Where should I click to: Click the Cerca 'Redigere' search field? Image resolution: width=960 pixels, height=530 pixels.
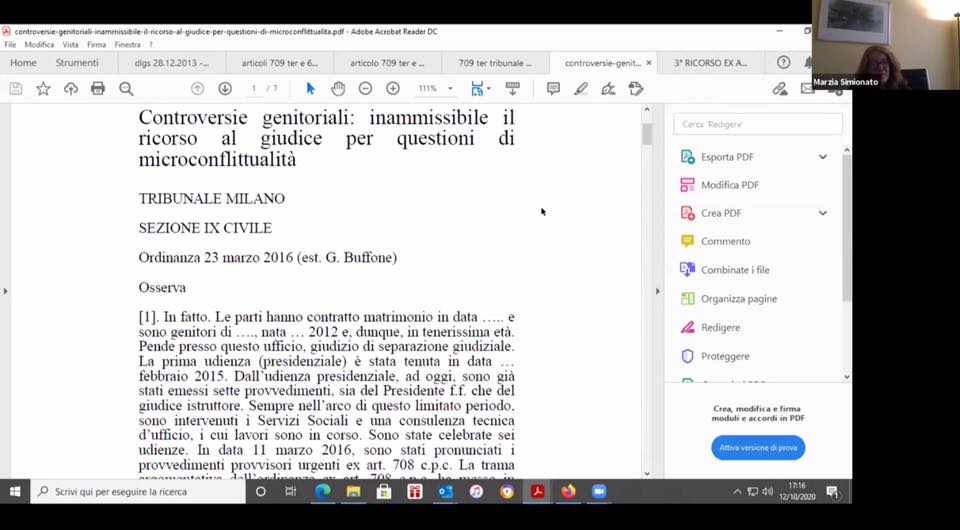[x=758, y=124]
